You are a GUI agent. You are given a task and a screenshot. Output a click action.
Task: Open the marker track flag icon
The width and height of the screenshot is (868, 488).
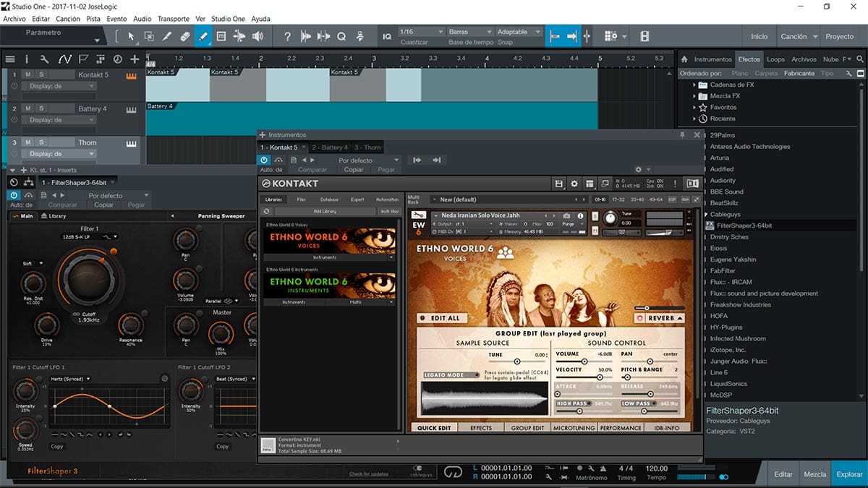tap(82, 59)
